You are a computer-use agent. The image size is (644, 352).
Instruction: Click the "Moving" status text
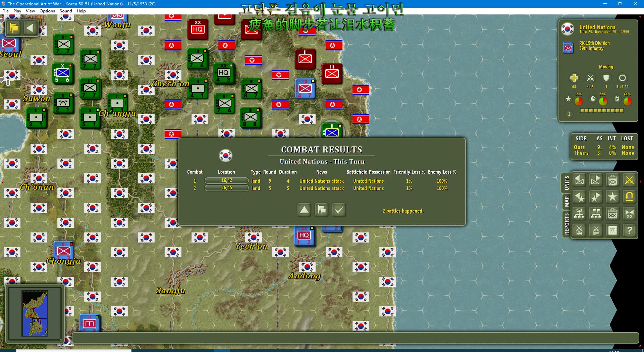tap(606, 67)
